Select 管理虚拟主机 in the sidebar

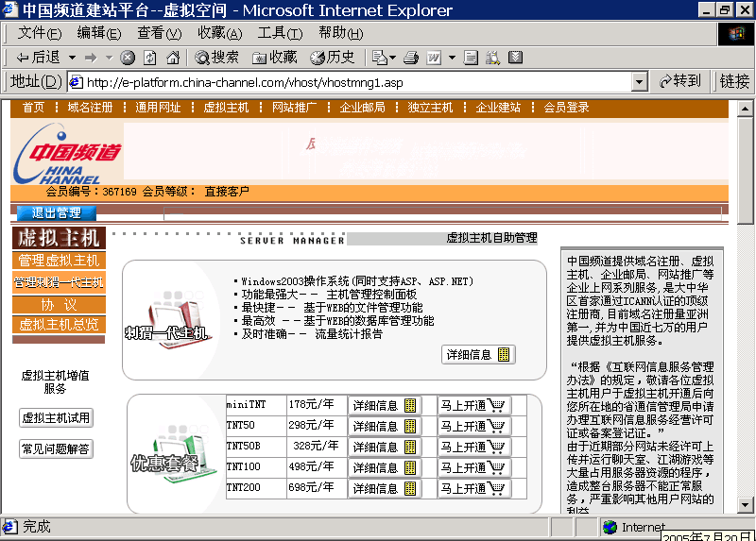tap(59, 261)
